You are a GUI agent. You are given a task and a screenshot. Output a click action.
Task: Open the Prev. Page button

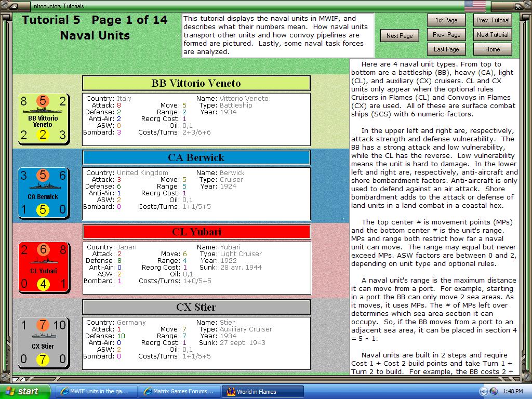point(446,35)
